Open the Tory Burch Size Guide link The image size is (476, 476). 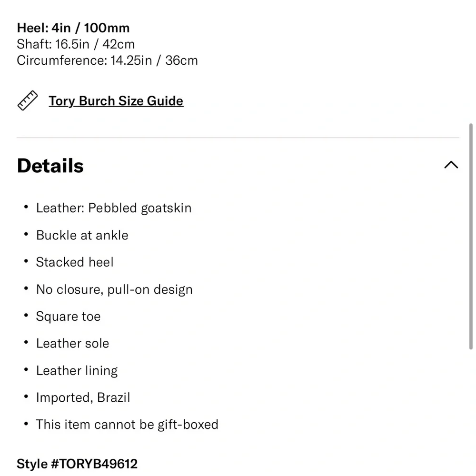pyautogui.click(x=116, y=101)
